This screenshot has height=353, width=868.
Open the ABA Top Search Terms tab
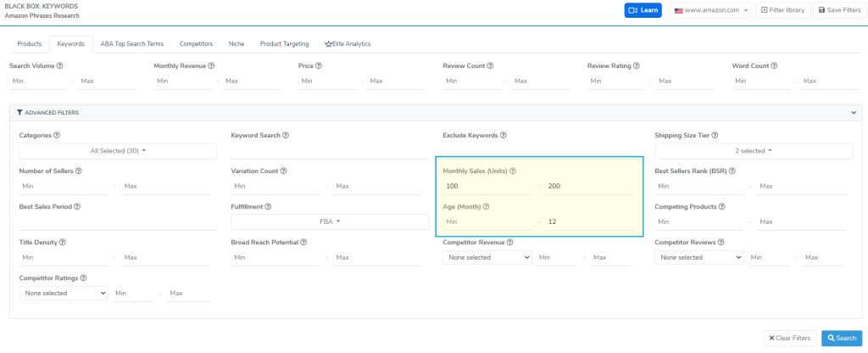coord(132,43)
